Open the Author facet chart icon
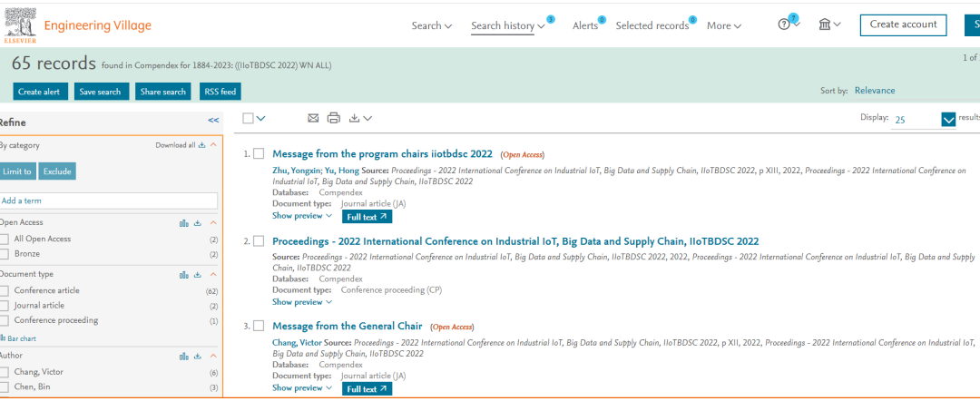The image size is (980, 401). 183,357
